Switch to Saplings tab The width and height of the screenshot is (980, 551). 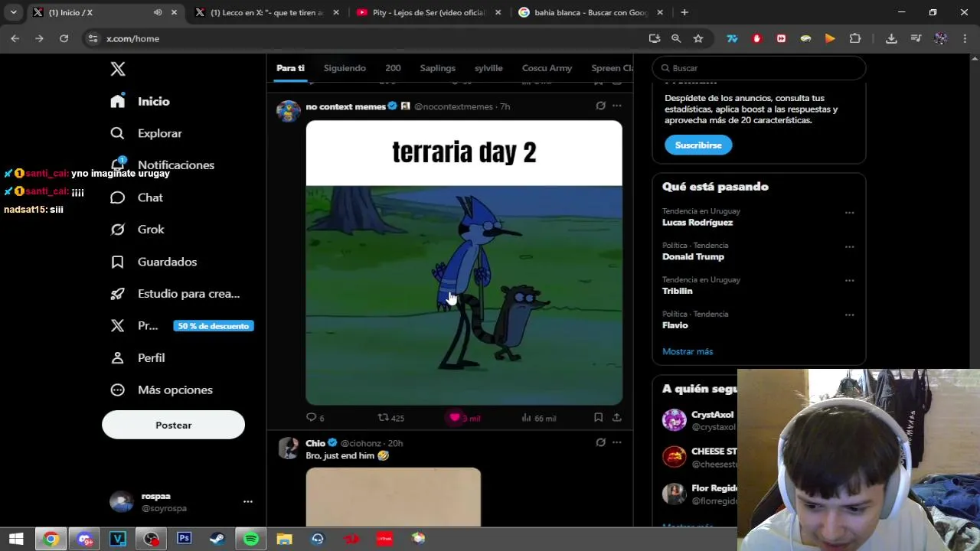tap(437, 68)
